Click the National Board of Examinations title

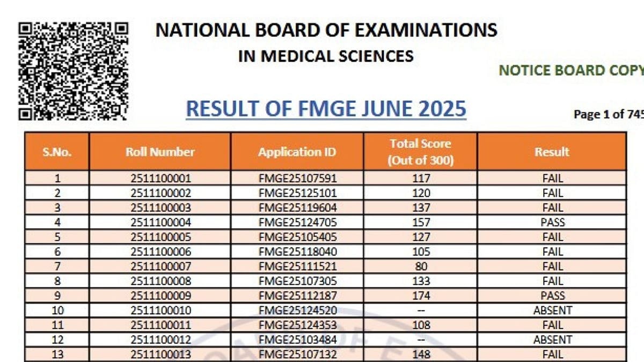click(326, 30)
